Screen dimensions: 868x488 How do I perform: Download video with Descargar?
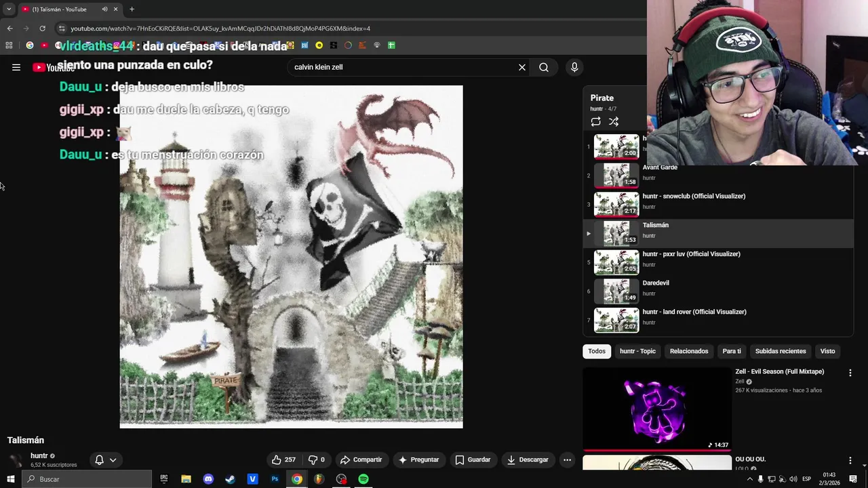pos(528,460)
